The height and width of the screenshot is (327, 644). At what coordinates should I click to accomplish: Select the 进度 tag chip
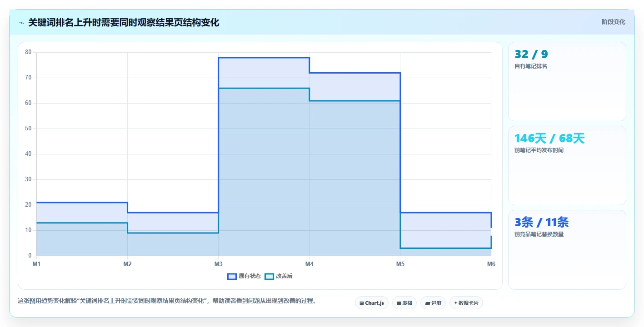pyautogui.click(x=433, y=303)
